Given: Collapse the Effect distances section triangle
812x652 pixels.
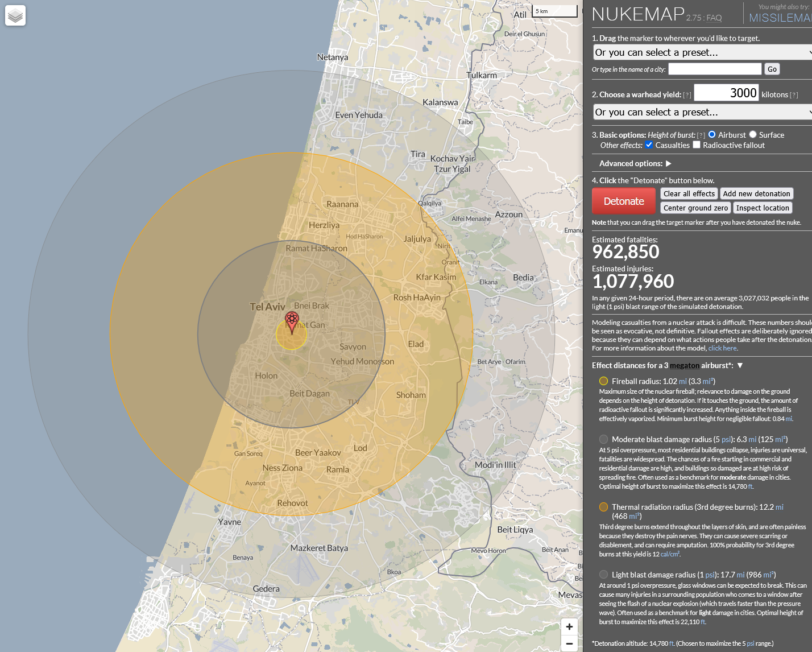Looking at the screenshot, I should 740,365.
